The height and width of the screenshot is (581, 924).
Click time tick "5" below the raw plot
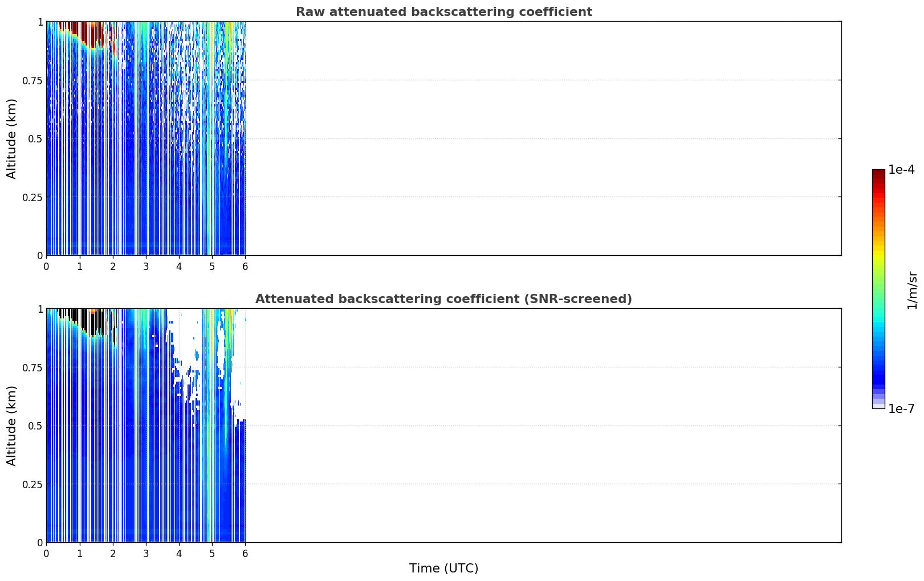212,266
